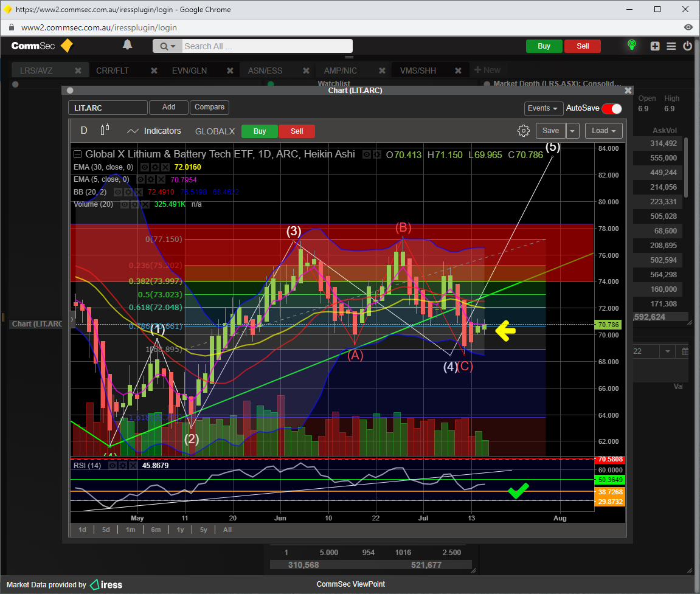Toggle visibility of Volume (20)
Viewport: 700px width, 594px height.
(125, 204)
